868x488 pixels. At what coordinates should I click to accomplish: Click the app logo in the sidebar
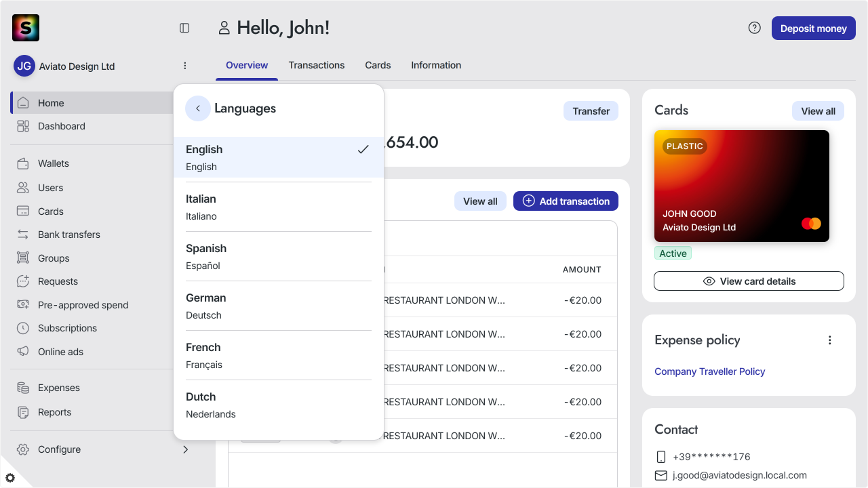(26, 28)
